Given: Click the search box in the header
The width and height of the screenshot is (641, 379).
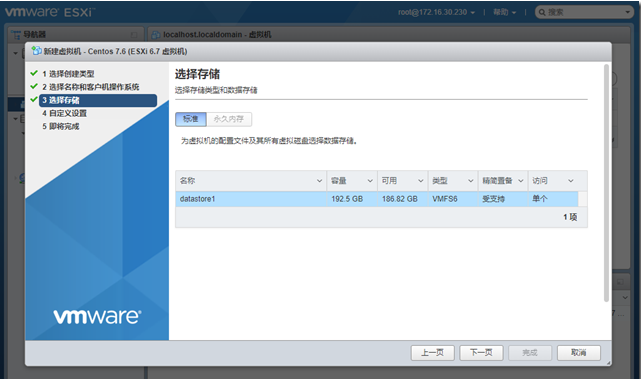Looking at the screenshot, I should (x=585, y=12).
